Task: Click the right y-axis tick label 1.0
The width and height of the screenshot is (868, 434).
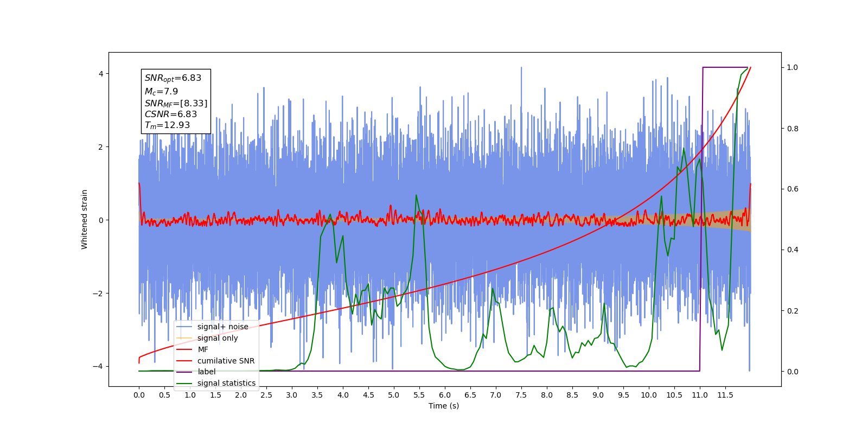Action: (x=793, y=68)
